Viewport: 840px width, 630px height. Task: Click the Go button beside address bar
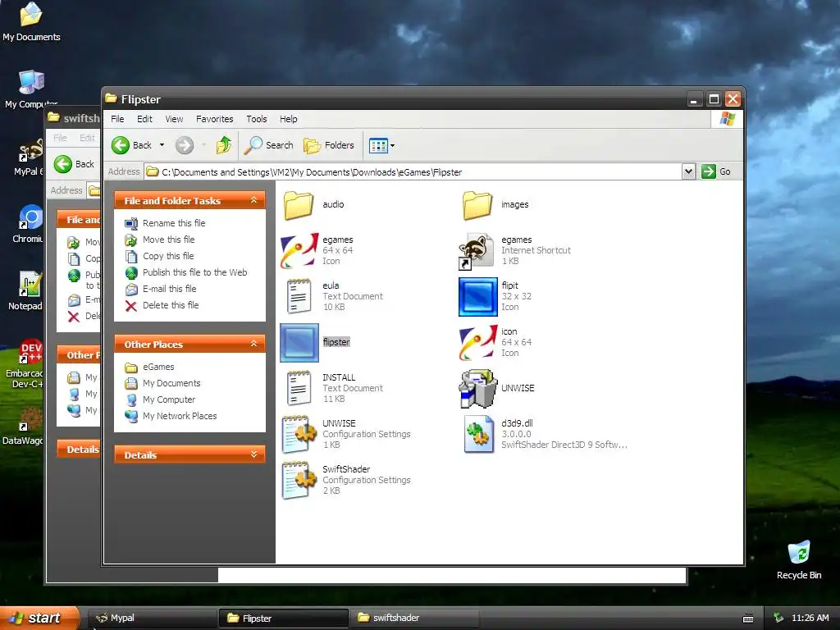coord(716,171)
